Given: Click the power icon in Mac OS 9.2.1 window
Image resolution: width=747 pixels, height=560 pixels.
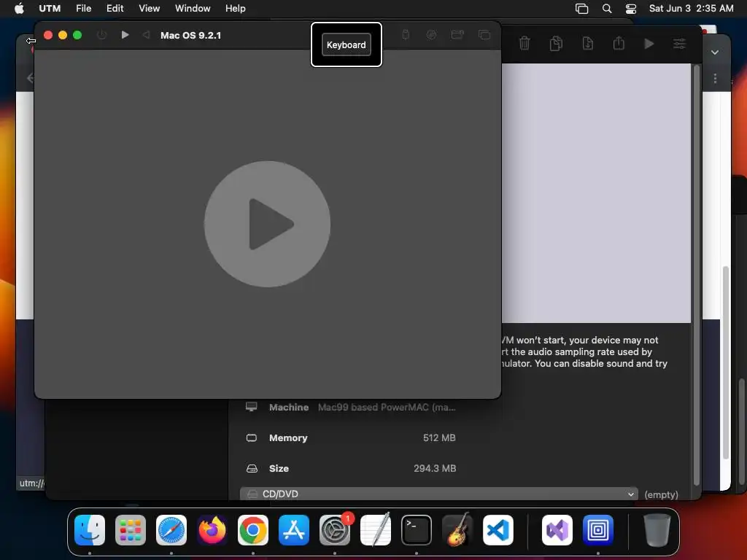Looking at the screenshot, I should point(101,35).
